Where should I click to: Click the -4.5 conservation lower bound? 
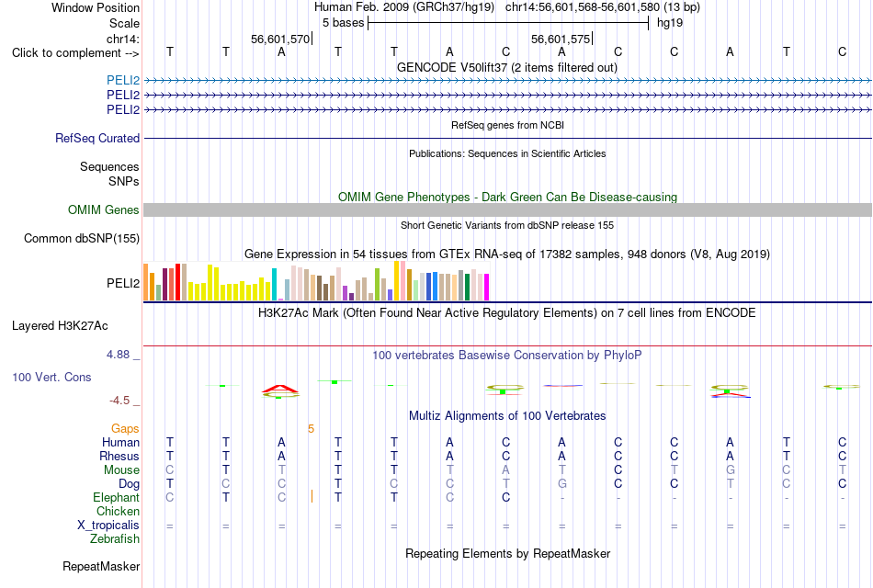119,401
